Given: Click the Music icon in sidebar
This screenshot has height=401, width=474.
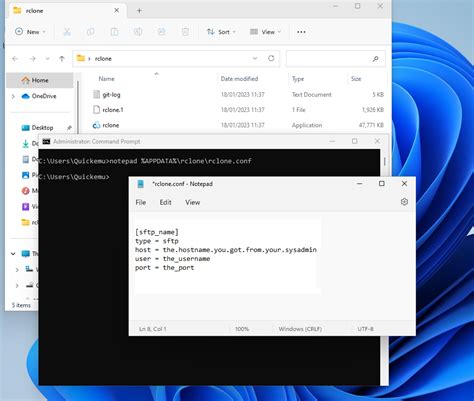Looking at the screenshot, I should [25, 191].
